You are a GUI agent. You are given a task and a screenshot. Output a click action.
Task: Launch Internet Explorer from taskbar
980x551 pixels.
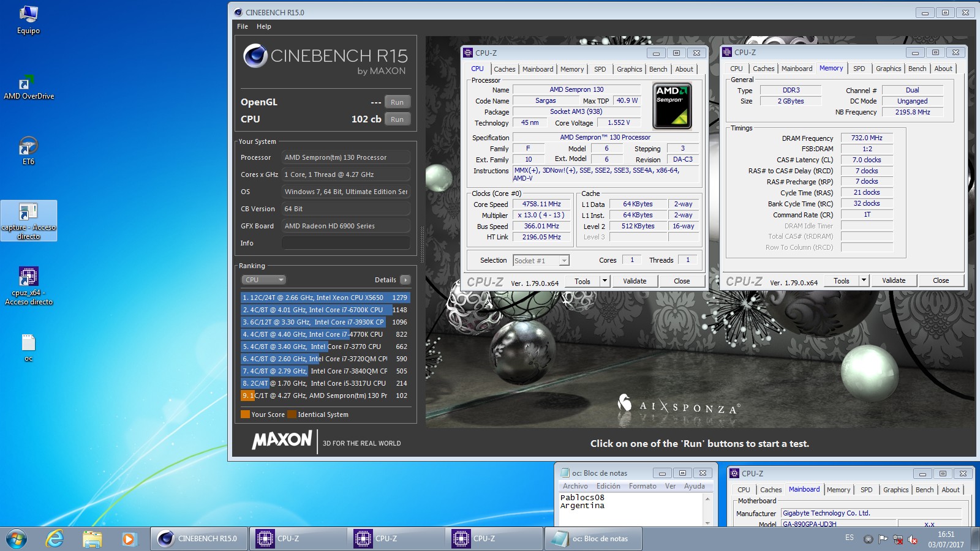tap(55, 539)
